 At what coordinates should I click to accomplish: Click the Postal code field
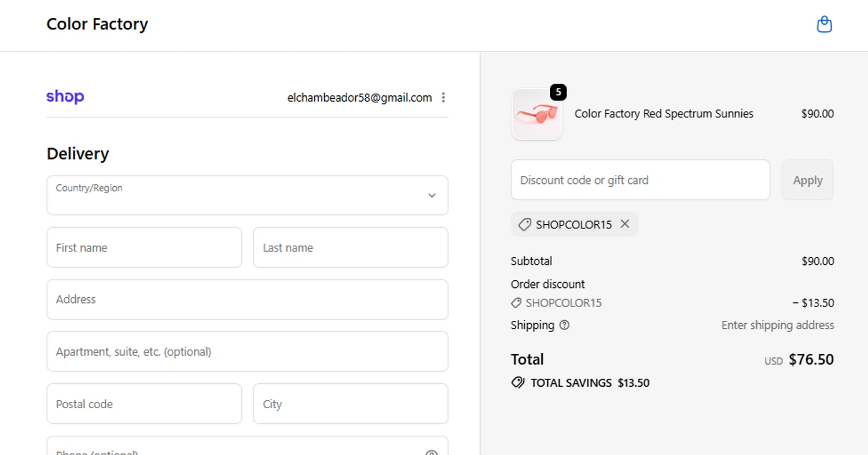tap(144, 404)
